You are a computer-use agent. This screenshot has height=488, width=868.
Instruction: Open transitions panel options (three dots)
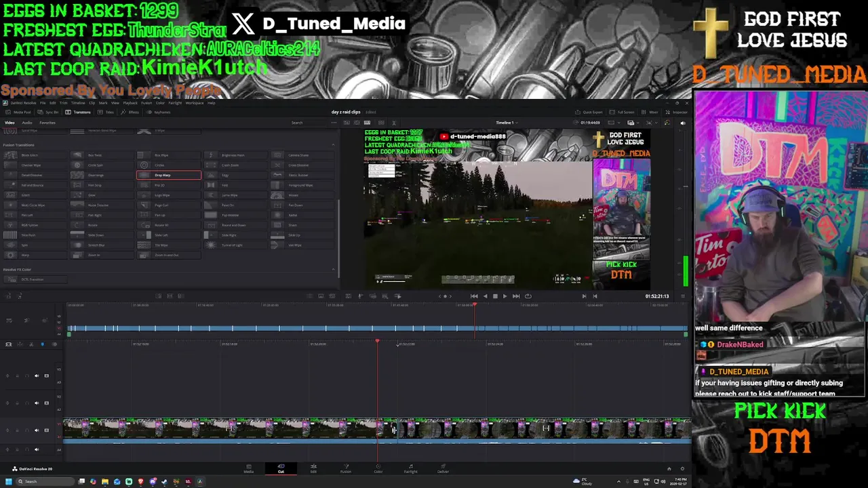334,123
